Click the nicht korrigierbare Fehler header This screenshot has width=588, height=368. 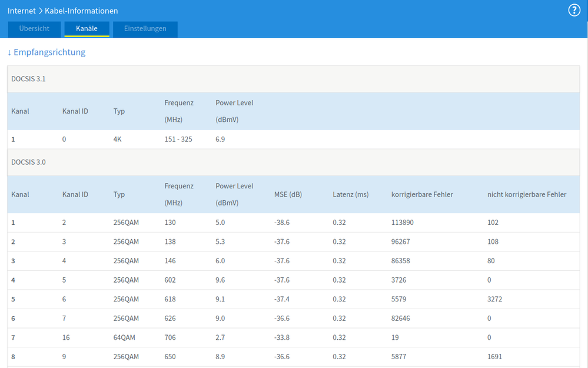526,194
